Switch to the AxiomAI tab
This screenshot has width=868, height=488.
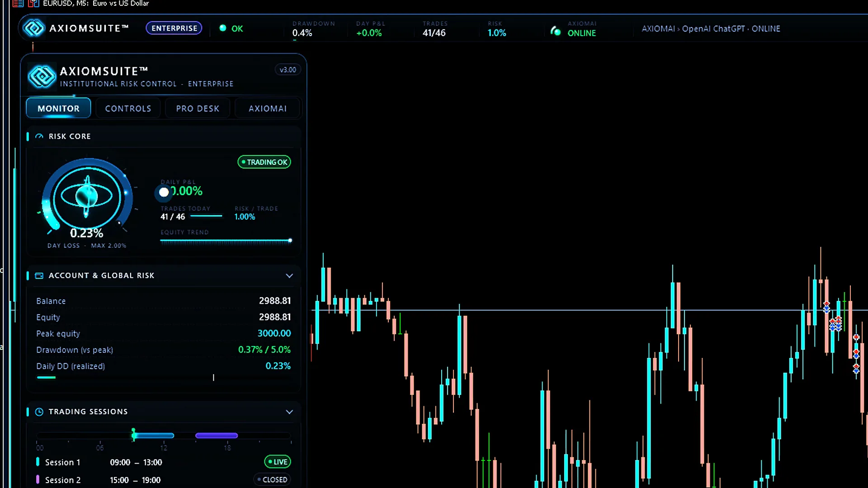pyautogui.click(x=268, y=108)
